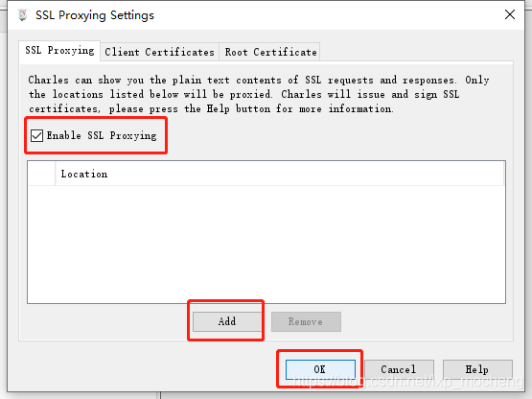Cancel the SSL proxying changes
532x399 pixels.
coord(399,369)
